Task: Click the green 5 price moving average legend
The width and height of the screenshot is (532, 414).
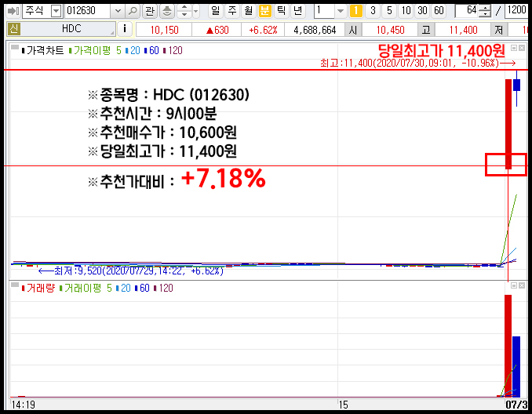Action: click(x=118, y=51)
